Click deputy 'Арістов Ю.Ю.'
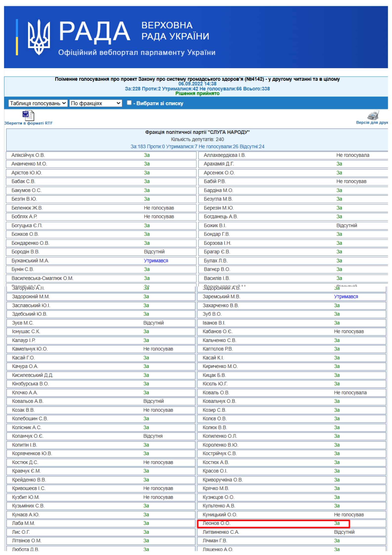The image size is (392, 555). pyautogui.click(x=27, y=173)
